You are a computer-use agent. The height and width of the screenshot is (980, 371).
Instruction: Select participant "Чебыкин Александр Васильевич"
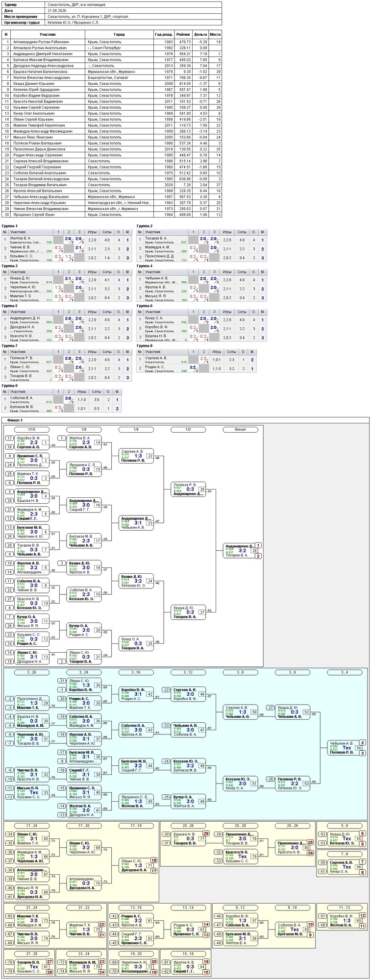41,196
